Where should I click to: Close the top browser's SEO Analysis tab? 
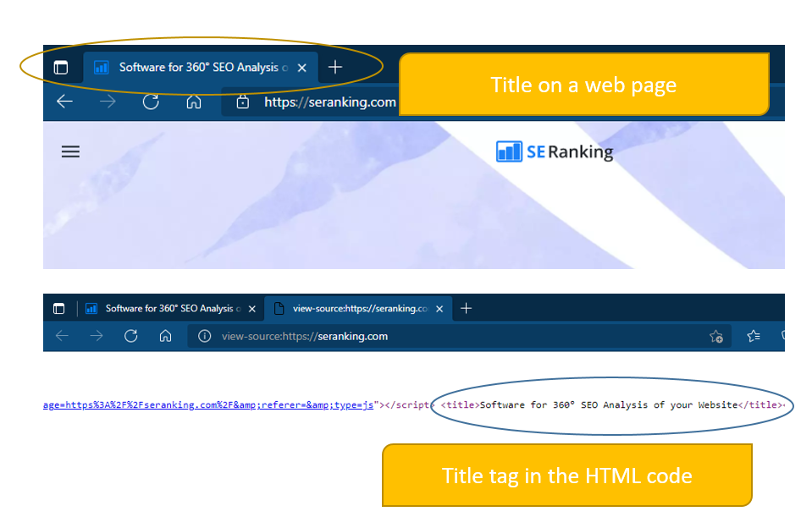pos(302,68)
